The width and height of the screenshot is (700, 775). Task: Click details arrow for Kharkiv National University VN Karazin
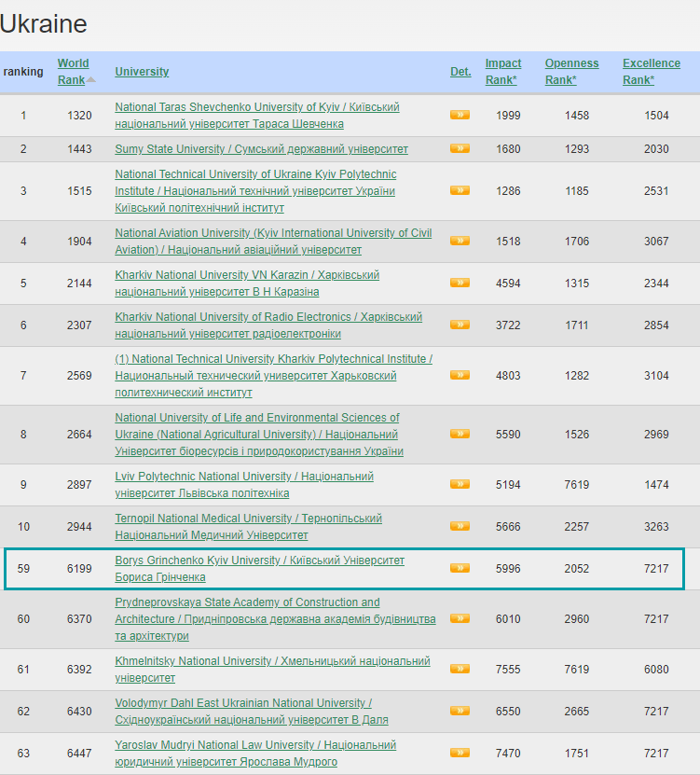click(460, 283)
